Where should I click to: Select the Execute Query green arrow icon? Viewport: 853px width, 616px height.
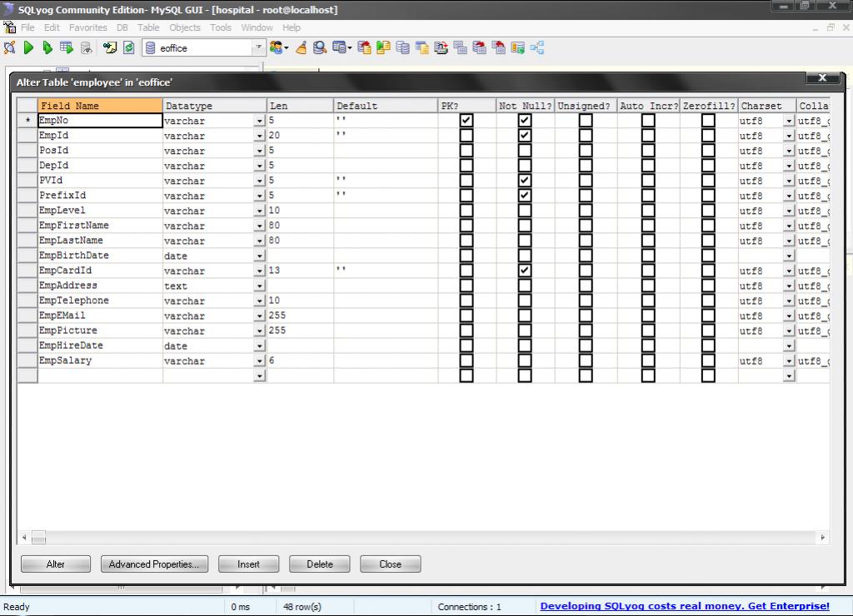[27, 47]
